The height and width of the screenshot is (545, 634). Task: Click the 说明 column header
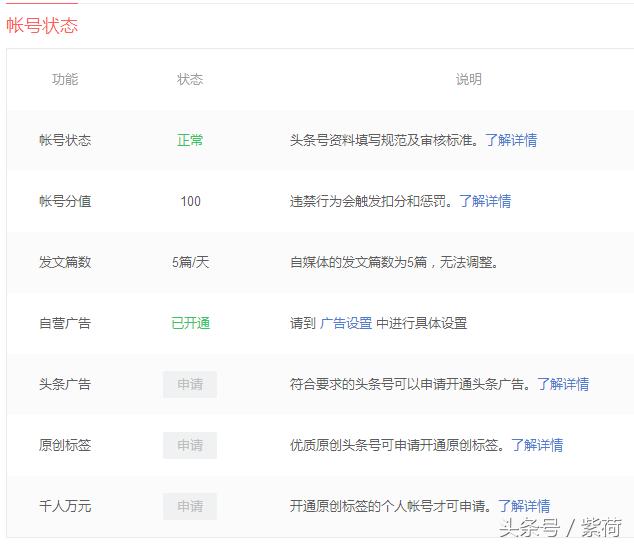click(x=469, y=79)
